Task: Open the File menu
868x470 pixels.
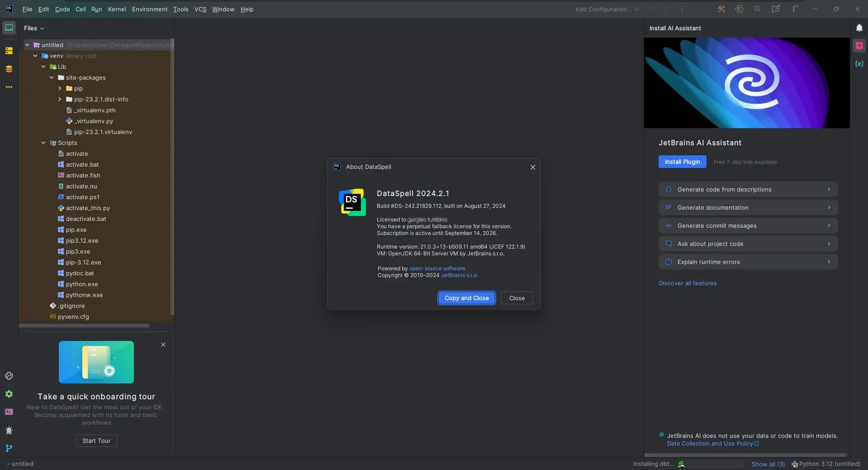Action: [27, 9]
